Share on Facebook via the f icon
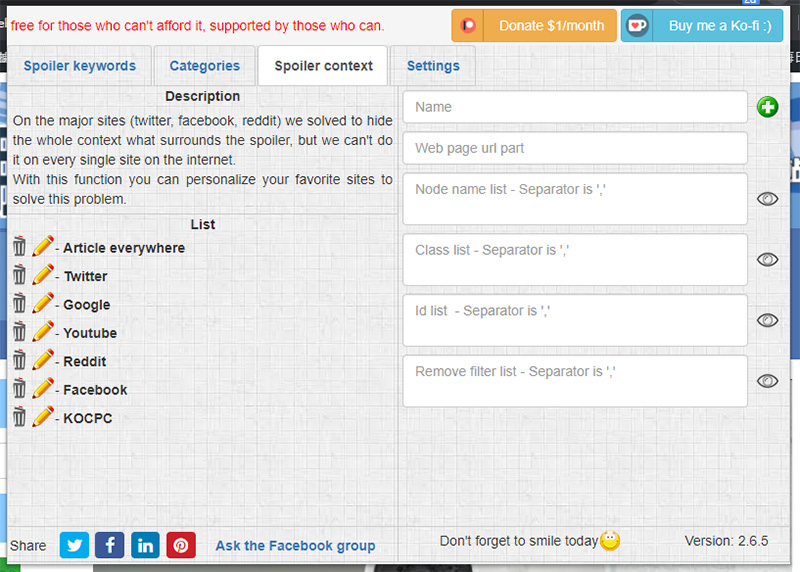Viewport: 800px width, 572px height. pyautogui.click(x=110, y=545)
